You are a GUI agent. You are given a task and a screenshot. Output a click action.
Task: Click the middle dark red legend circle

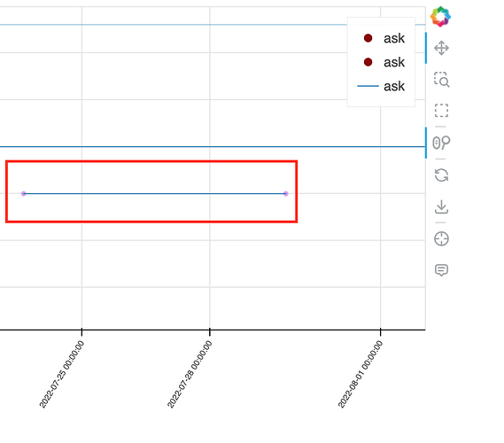(368, 62)
